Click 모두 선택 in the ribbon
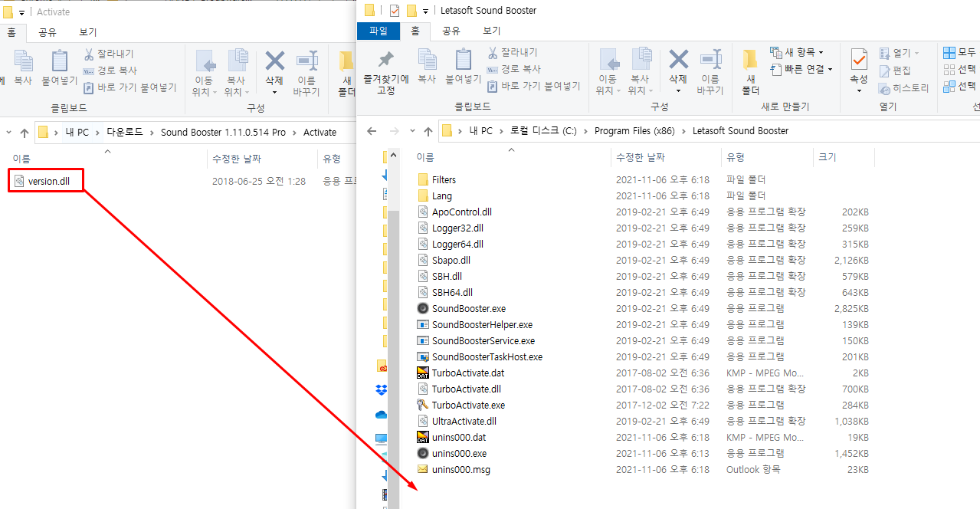This screenshot has height=509, width=980. point(961,53)
